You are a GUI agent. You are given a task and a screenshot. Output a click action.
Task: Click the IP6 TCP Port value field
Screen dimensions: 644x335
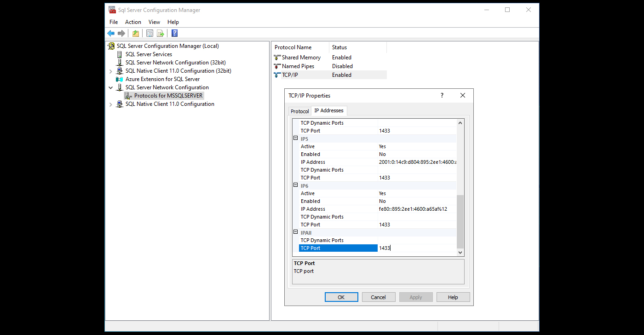pyautogui.click(x=416, y=225)
